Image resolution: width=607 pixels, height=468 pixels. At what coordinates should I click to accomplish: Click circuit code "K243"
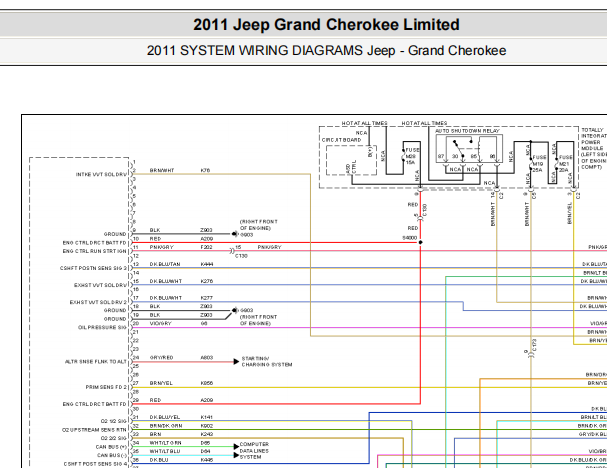(207, 434)
